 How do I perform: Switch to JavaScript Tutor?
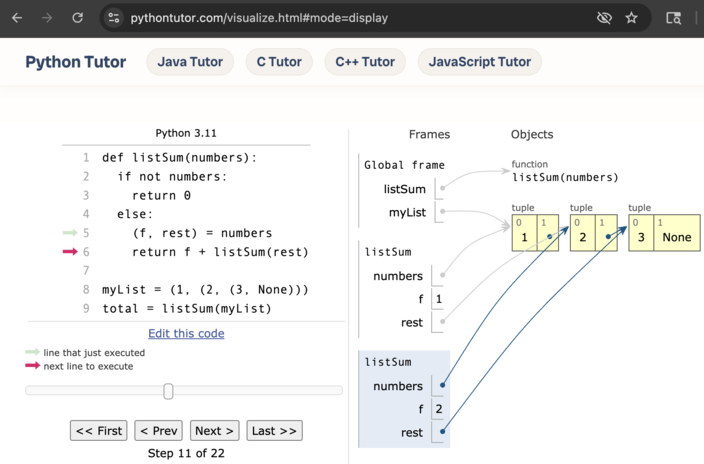[480, 62]
